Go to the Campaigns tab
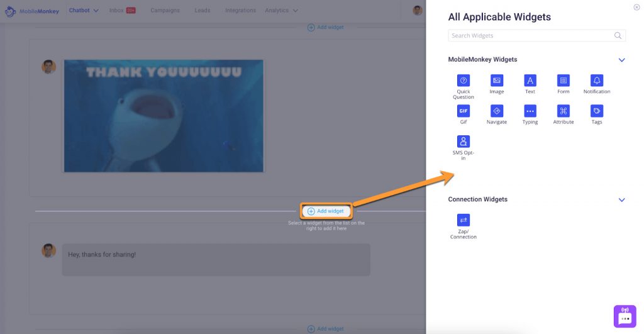 (165, 10)
